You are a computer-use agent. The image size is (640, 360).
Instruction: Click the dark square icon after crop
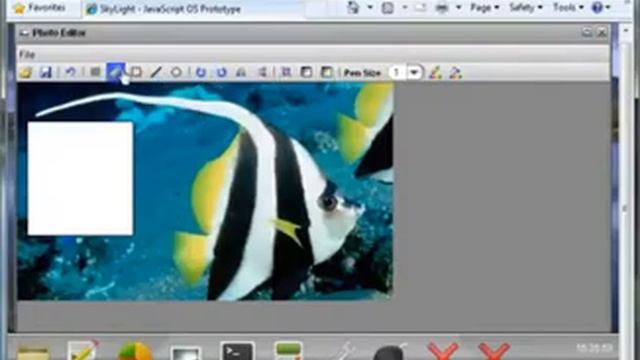306,73
